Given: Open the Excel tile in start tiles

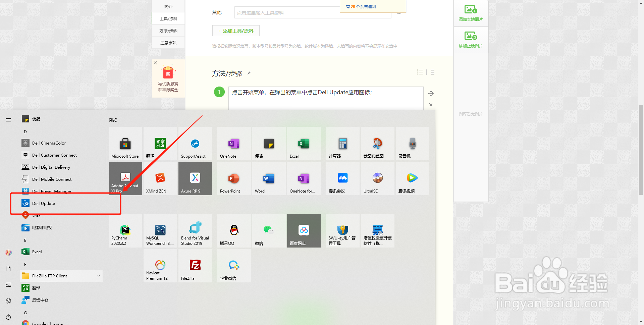Looking at the screenshot, I should (304, 144).
